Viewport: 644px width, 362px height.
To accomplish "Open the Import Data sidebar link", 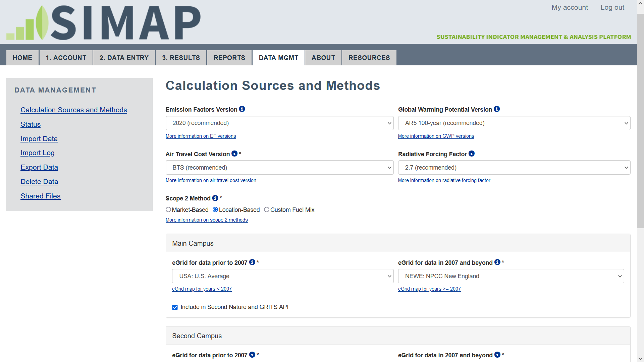I will (x=39, y=139).
